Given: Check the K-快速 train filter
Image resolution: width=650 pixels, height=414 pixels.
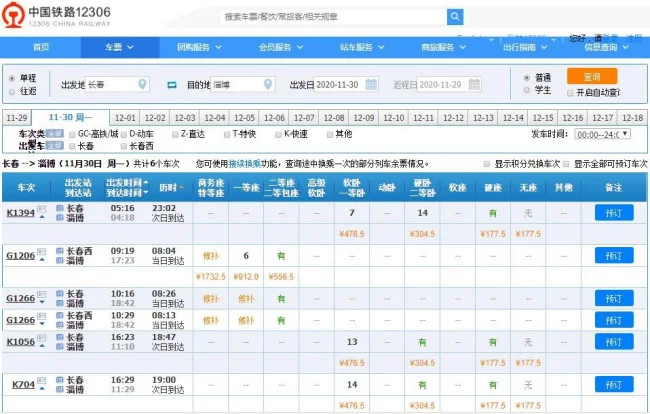Looking at the screenshot, I should (278, 134).
